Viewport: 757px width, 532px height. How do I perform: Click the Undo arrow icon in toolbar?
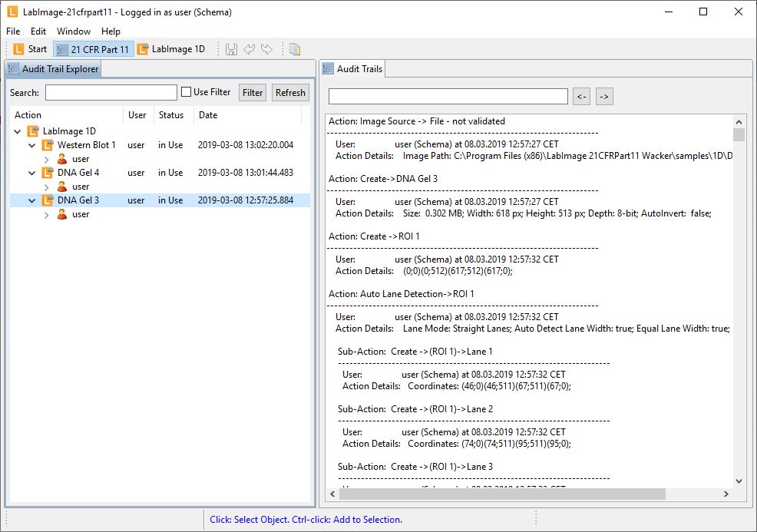coord(249,49)
